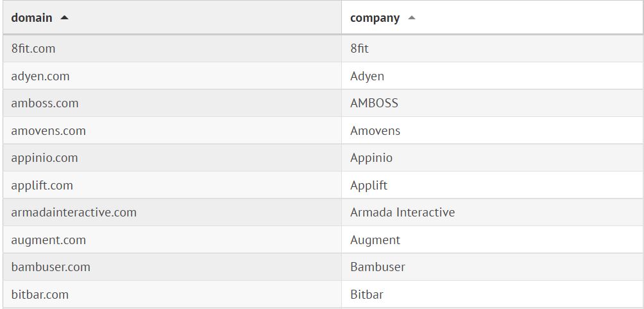Click the Bitbar company cell
644x309 pixels.
click(366, 295)
